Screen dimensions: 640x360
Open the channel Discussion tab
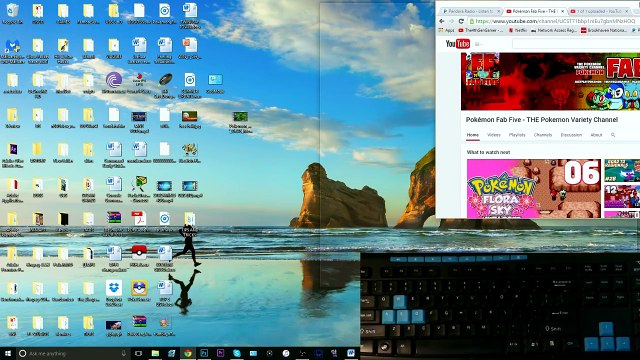click(x=571, y=135)
